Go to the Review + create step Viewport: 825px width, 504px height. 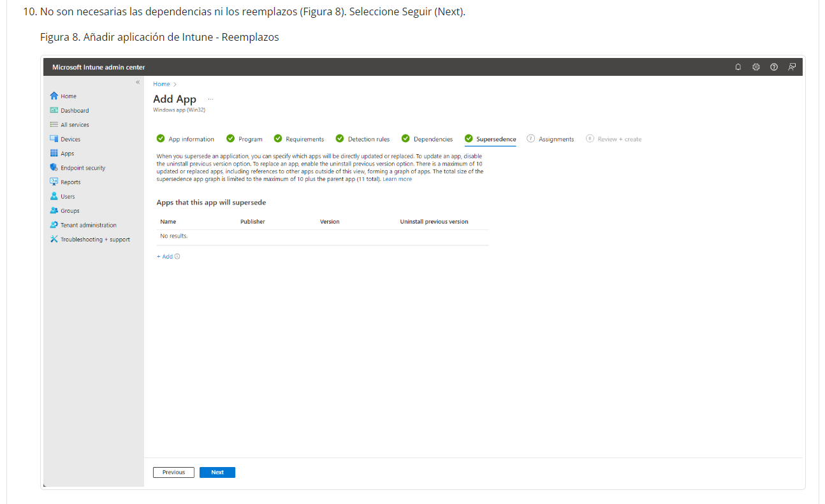(614, 139)
